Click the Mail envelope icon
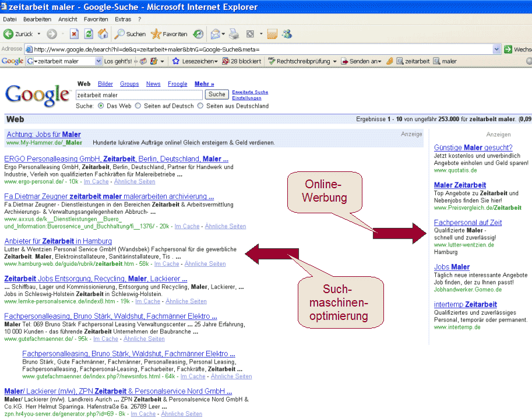 [215, 34]
